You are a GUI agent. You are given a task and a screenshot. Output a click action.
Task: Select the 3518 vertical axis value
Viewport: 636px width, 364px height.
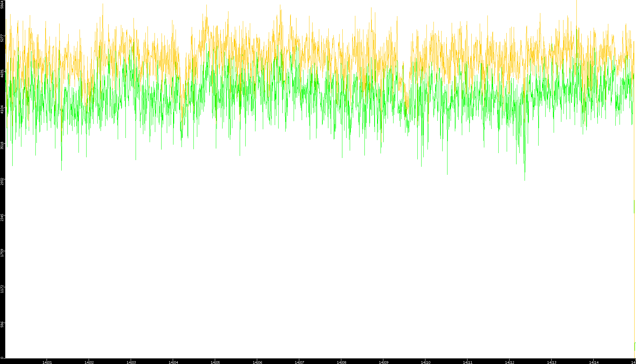[2, 145]
